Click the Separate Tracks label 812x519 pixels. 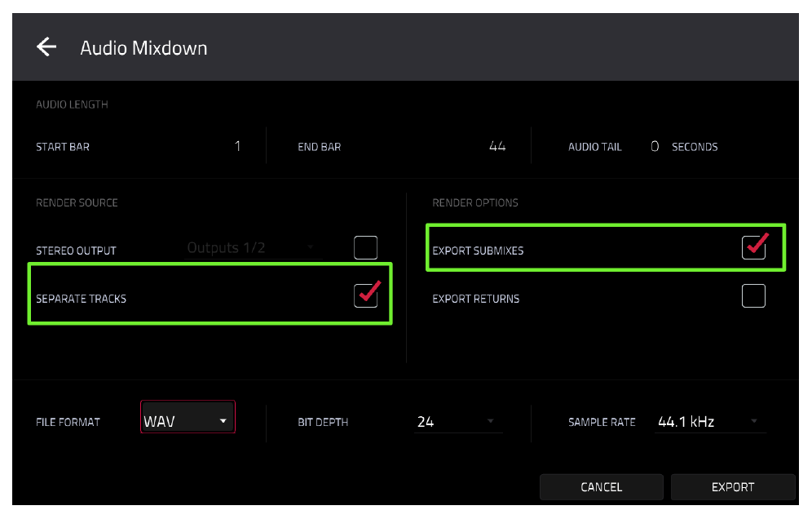click(81, 299)
